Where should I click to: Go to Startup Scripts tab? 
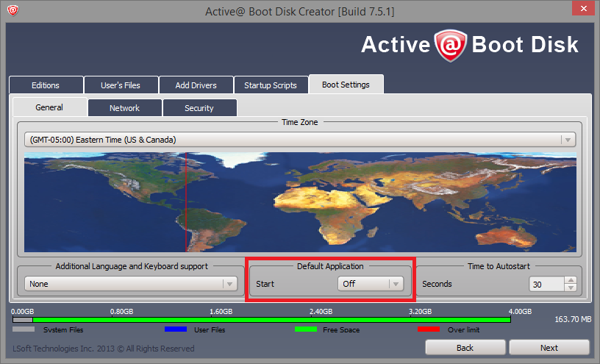(271, 85)
